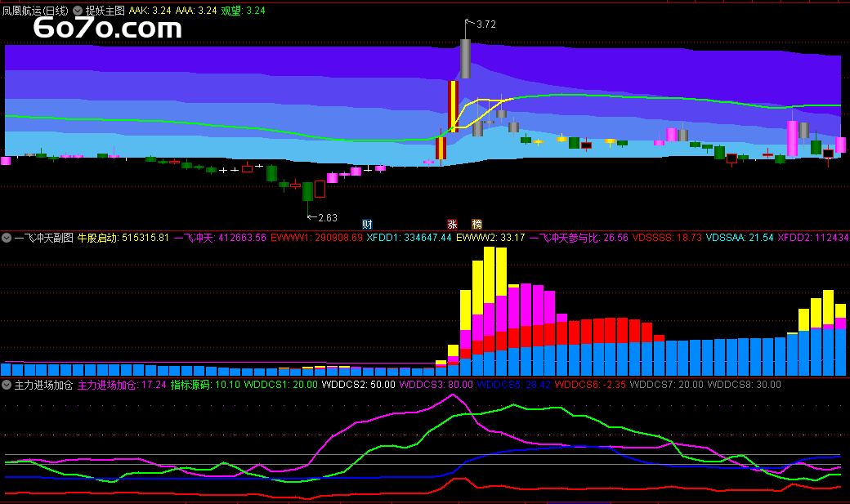This screenshot has width=850, height=504.
Task: Select the AAA: 3.24 value
Action: click(196, 11)
